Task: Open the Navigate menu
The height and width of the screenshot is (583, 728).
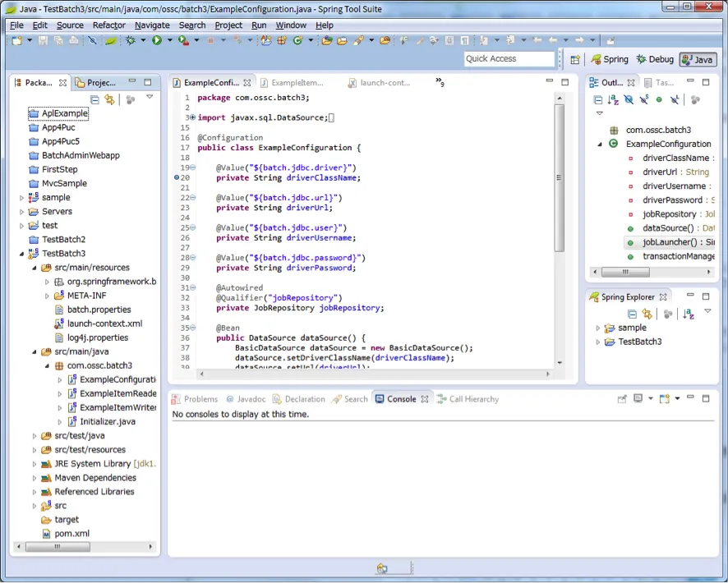Action: tap(151, 25)
